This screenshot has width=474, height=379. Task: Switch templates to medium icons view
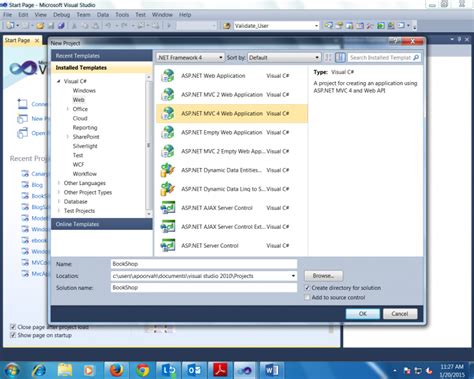pyautogui.click(x=340, y=57)
